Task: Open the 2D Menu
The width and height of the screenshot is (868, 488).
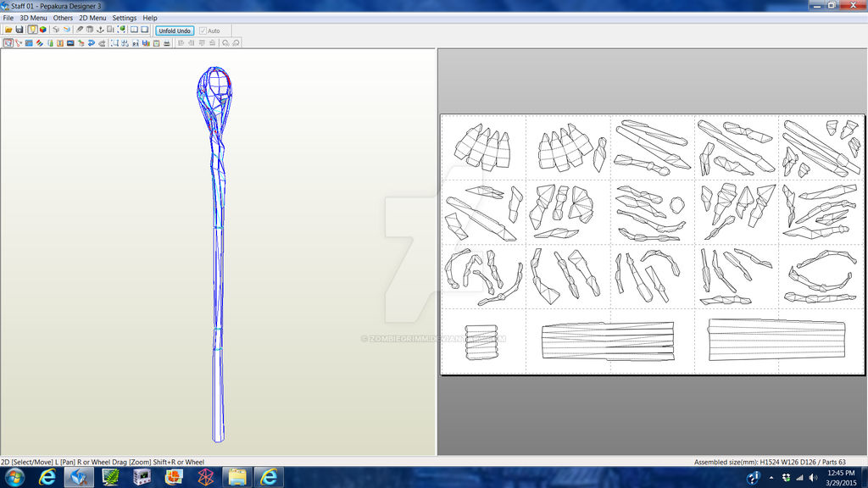Action: (x=92, y=17)
